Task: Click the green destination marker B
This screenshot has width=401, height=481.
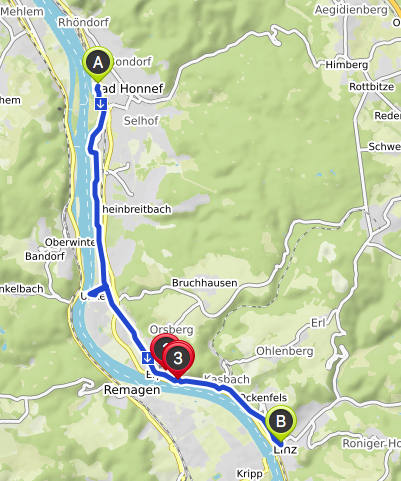Action: pyautogui.click(x=281, y=422)
